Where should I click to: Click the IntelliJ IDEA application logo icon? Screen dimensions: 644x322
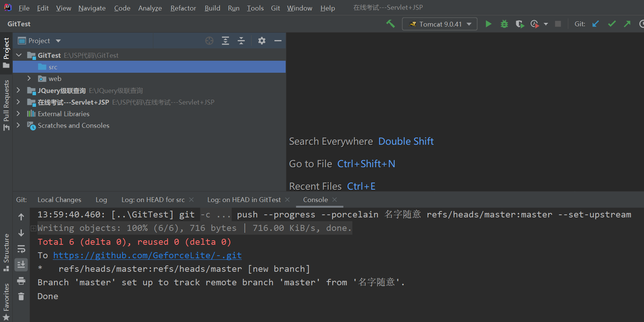[8, 7]
